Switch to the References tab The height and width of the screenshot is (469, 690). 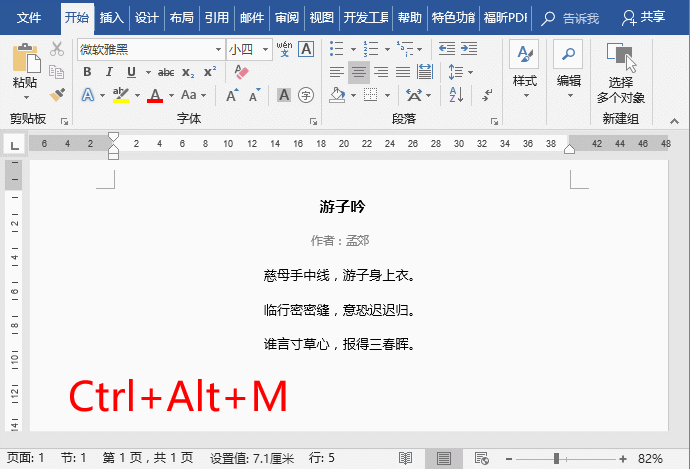[217, 18]
